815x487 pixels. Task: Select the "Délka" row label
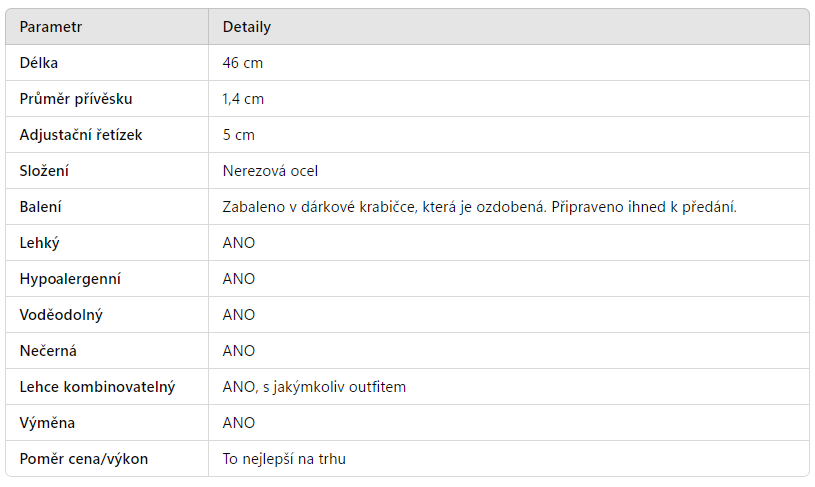point(39,63)
